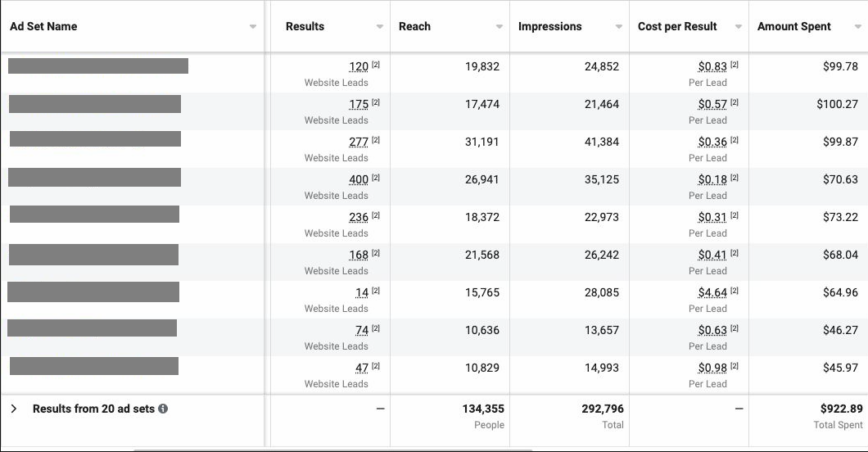Sort by the Amount Spent column header

pos(793,26)
